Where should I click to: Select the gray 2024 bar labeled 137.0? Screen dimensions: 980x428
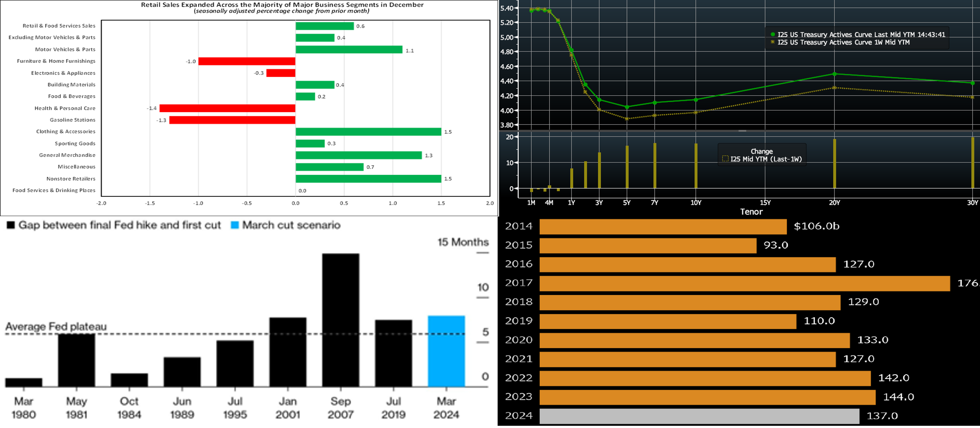[x=699, y=416]
